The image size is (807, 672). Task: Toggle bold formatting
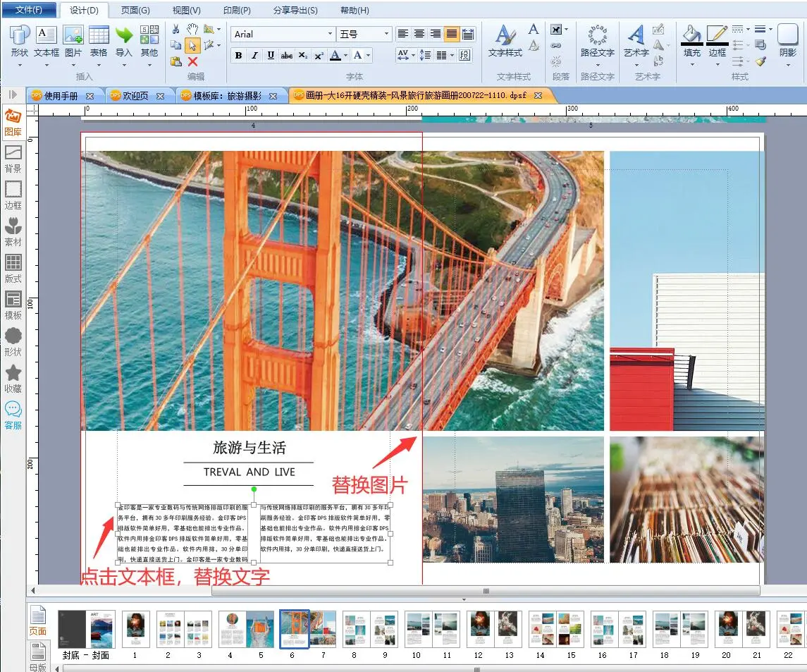point(238,56)
